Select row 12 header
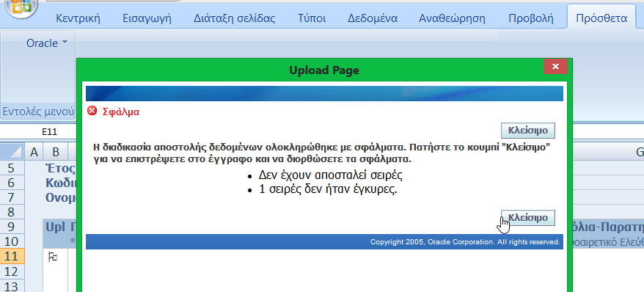 [x=12, y=271]
